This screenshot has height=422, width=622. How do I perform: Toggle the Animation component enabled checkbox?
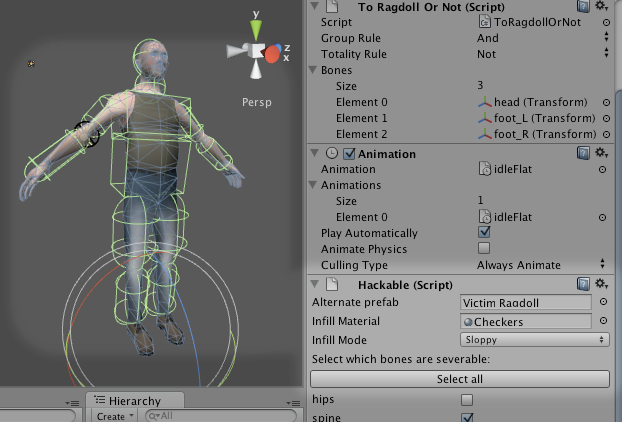(349, 154)
